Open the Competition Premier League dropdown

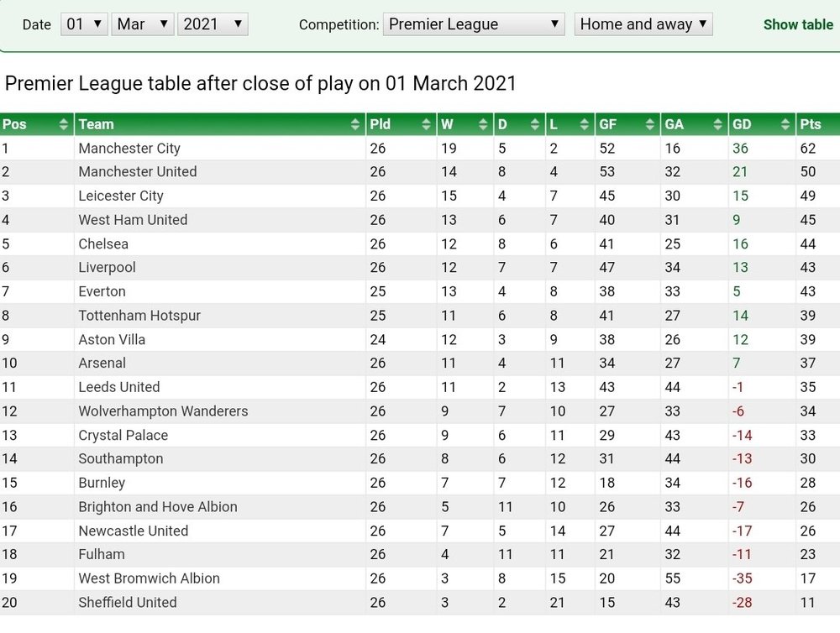tap(474, 24)
